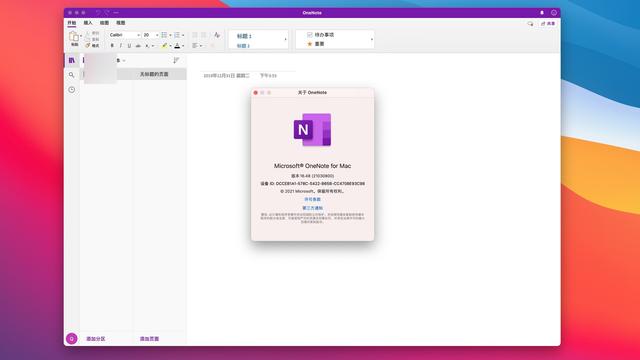Click the Copy button
The width and height of the screenshot is (640, 360).
point(93,39)
